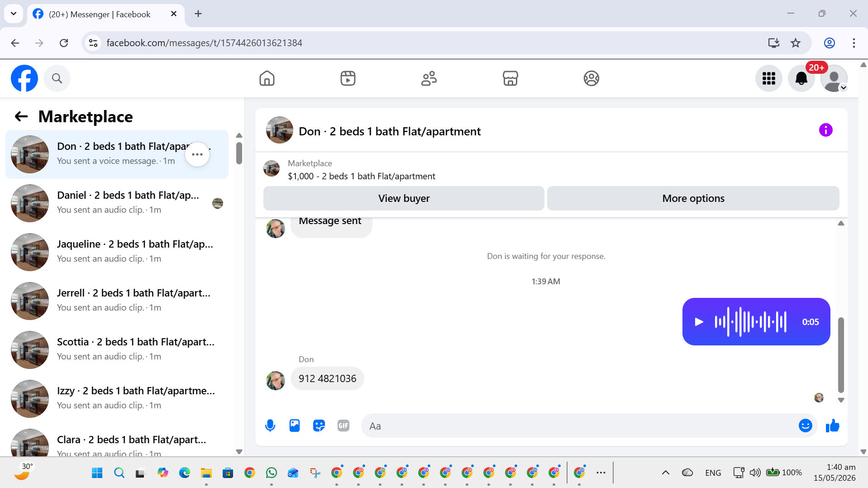The image size is (868, 488).
Task: Click the chat scrollbar up arrow
Action: (841, 223)
